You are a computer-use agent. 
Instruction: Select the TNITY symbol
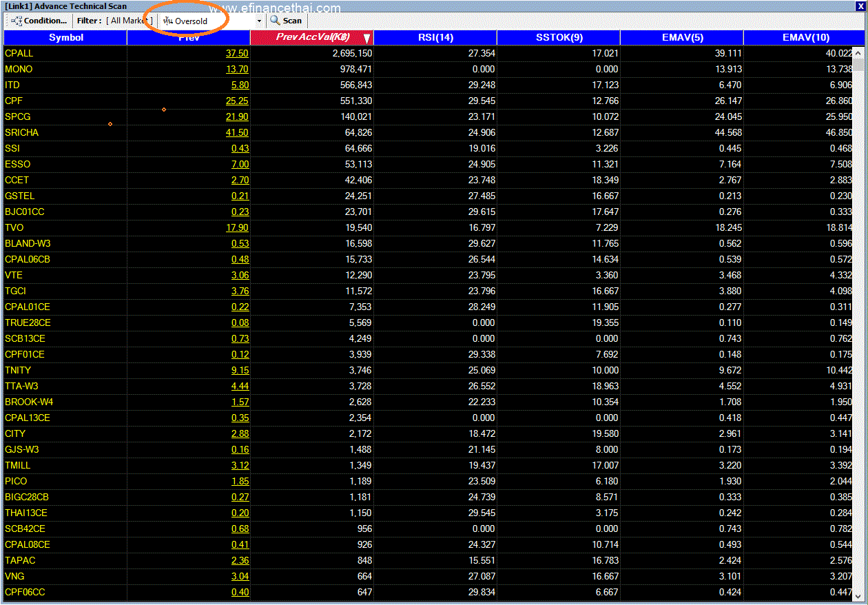[x=18, y=370]
